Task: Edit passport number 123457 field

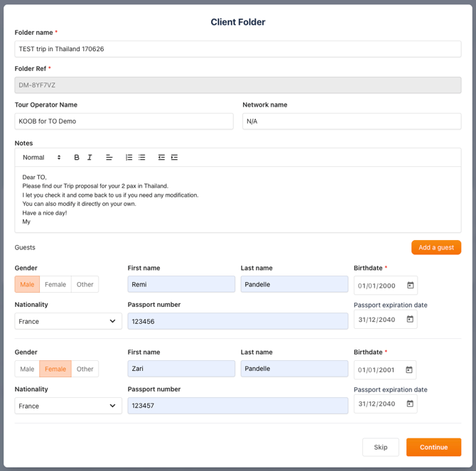Action: 238,406
